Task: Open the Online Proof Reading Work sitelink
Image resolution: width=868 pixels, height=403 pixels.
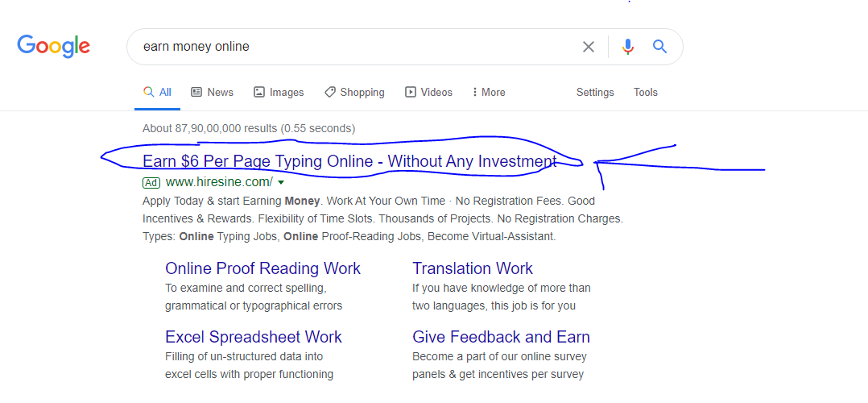Action: click(263, 268)
